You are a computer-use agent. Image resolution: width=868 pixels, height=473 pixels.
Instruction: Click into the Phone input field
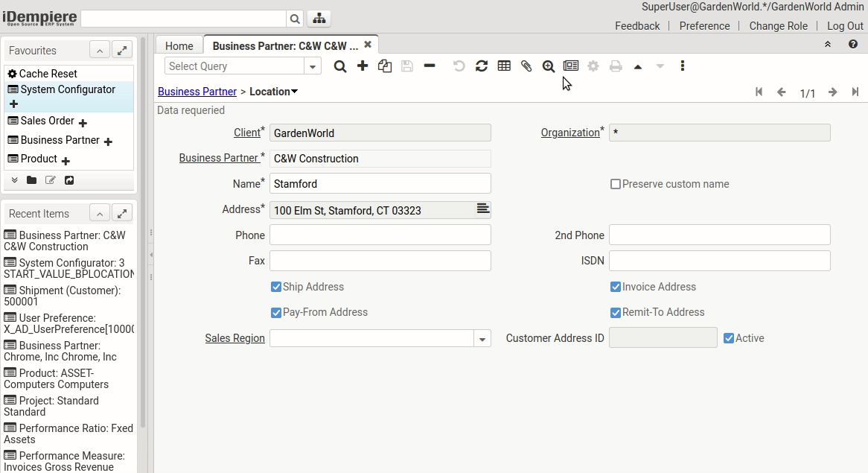(x=380, y=235)
